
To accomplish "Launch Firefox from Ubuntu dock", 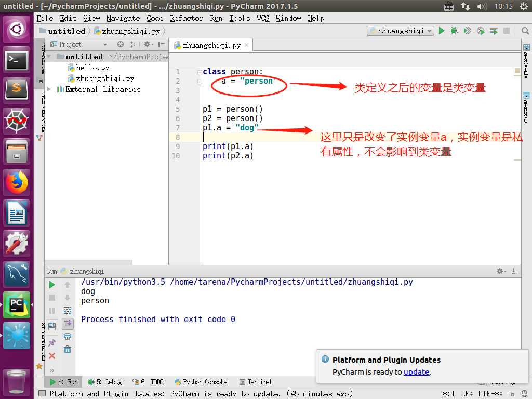I will click(x=17, y=182).
